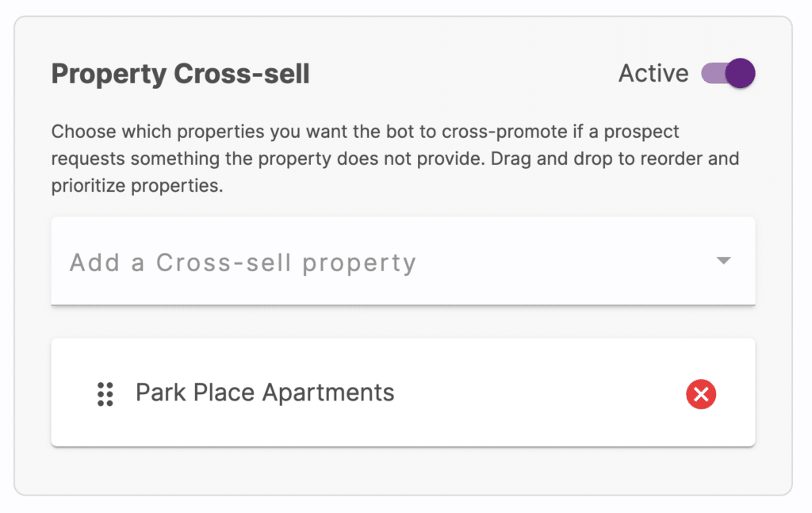Click the Park Place Apartments name text
Image resolution: width=812 pixels, height=513 pixels.
(265, 392)
